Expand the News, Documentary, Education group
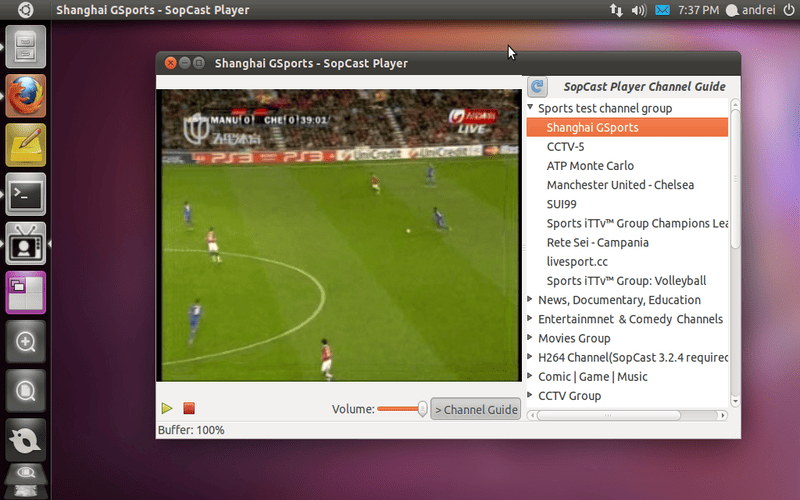 point(531,300)
